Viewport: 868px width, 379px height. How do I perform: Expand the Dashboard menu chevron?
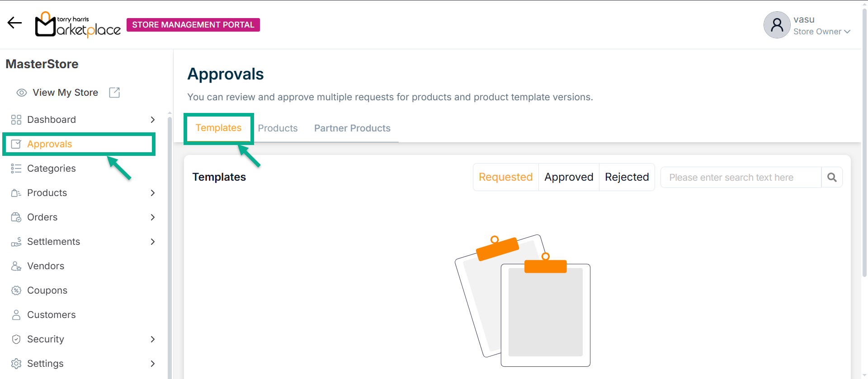click(x=153, y=120)
